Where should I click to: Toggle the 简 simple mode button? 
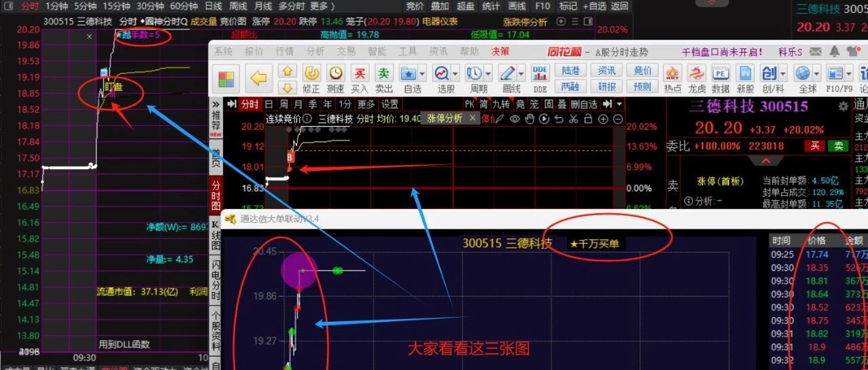(x=484, y=104)
